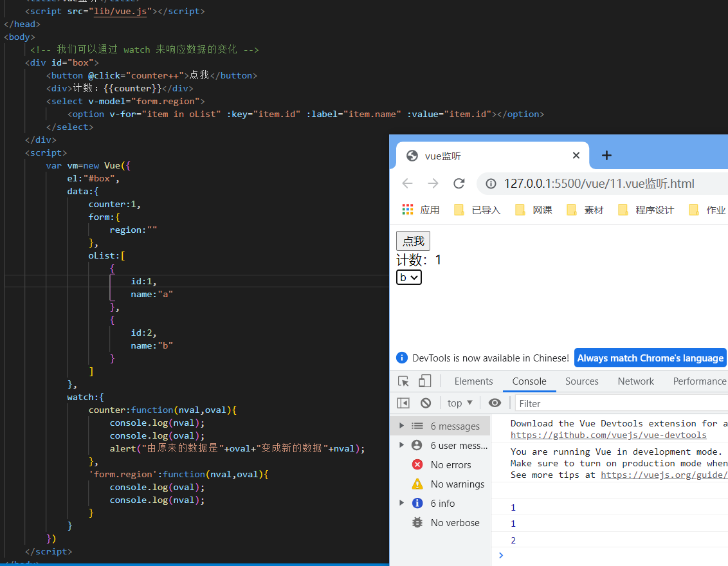Click the browser forward arrow
728x566 pixels.
point(433,183)
